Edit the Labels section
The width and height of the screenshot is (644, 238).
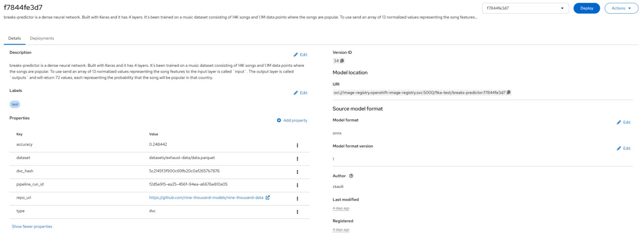pyautogui.click(x=300, y=93)
